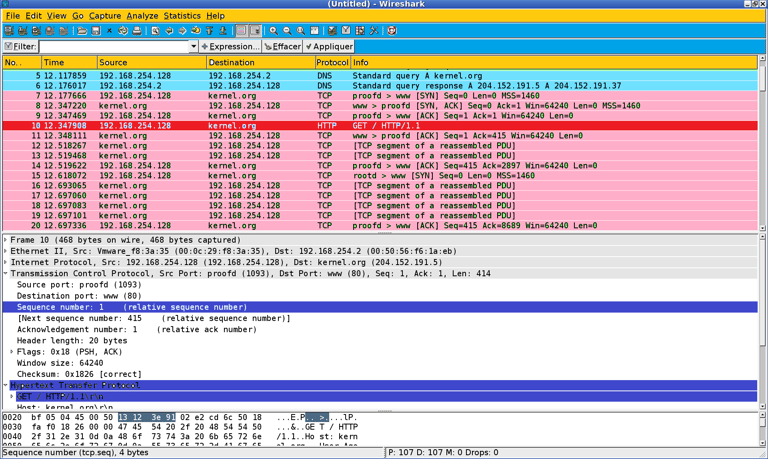Open a capture file folder icon
This screenshot has width=768, height=459.
[x=82, y=31]
